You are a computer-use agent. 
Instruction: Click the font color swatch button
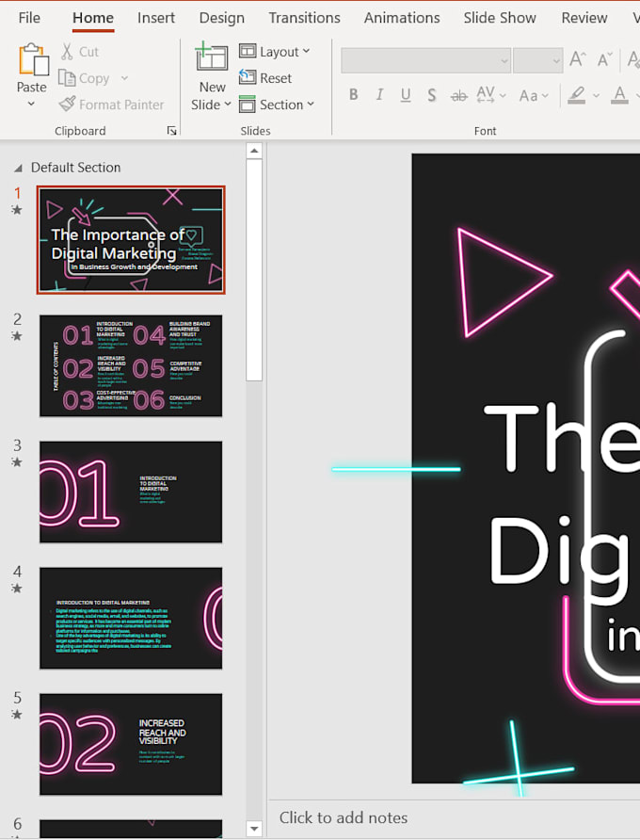(x=619, y=95)
